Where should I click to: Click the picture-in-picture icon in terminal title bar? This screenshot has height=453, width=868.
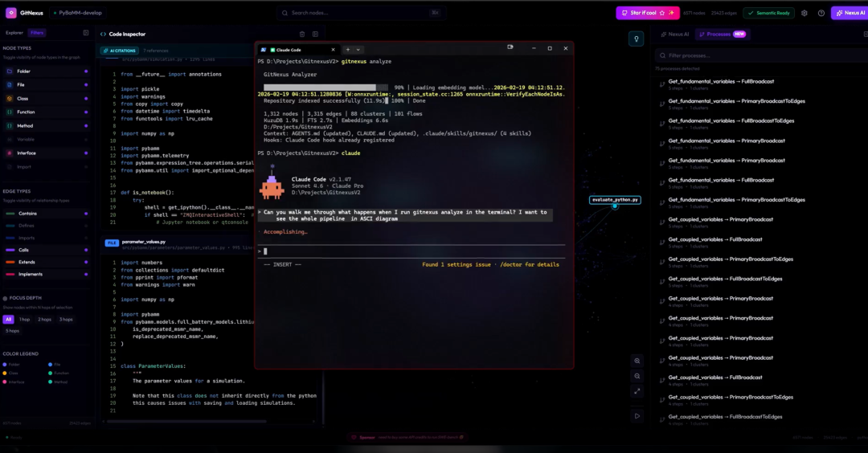510,47
